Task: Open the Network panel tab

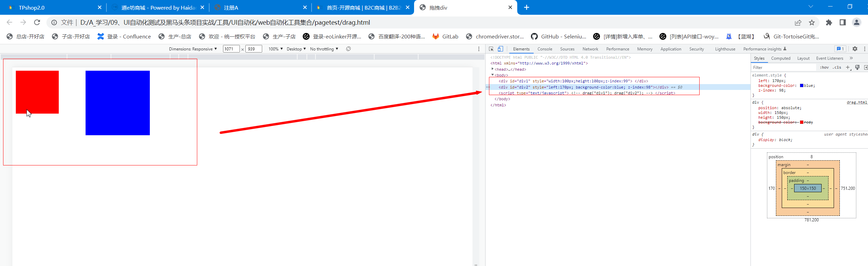Action: (x=590, y=49)
